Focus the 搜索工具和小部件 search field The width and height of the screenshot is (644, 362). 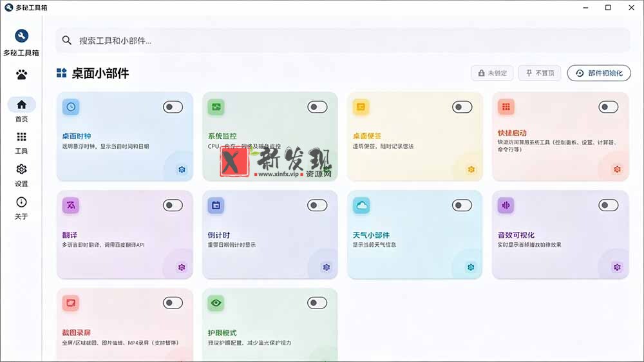(343, 41)
